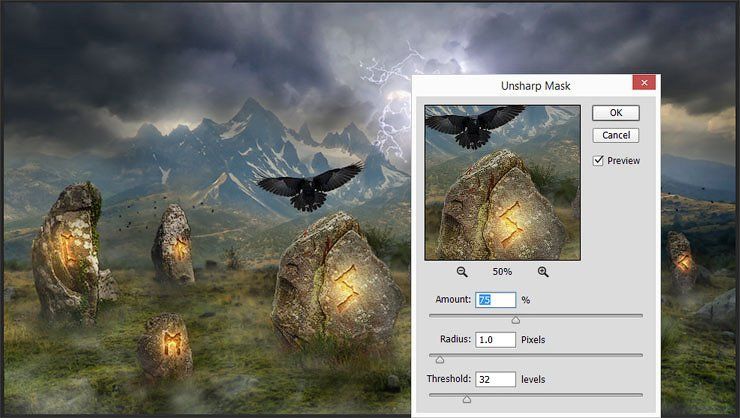Click the Amount slider handle
Image resolution: width=740 pixels, height=418 pixels.
coord(516,320)
